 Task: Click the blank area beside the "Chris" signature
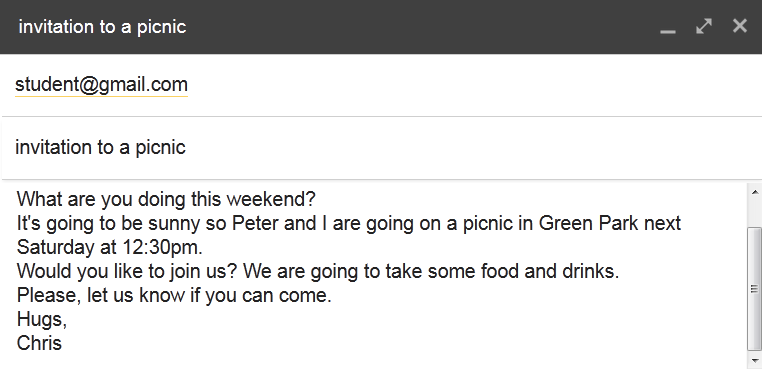point(403,343)
